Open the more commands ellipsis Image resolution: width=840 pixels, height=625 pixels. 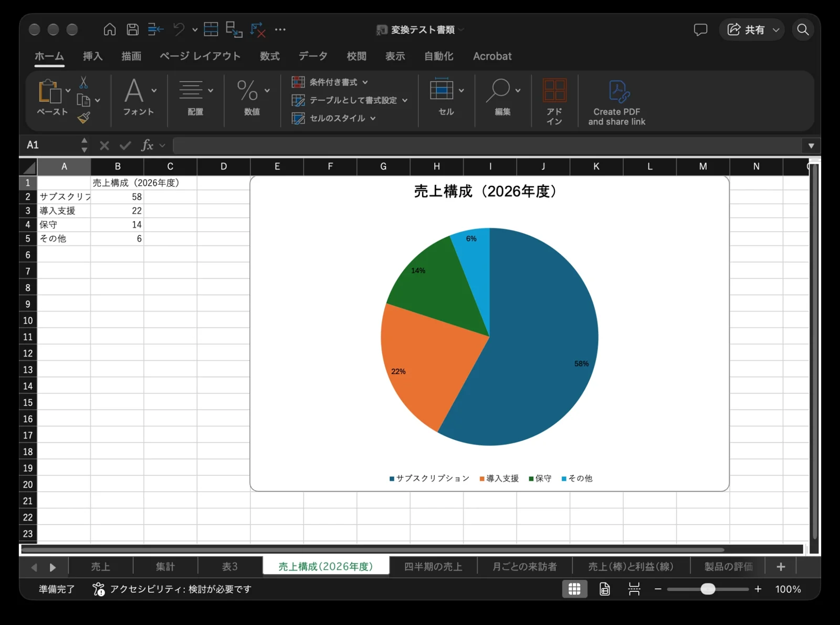click(x=280, y=29)
